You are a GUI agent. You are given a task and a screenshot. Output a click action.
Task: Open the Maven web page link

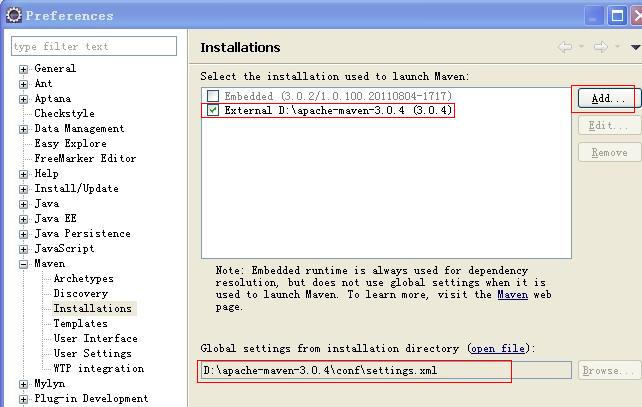513,294
